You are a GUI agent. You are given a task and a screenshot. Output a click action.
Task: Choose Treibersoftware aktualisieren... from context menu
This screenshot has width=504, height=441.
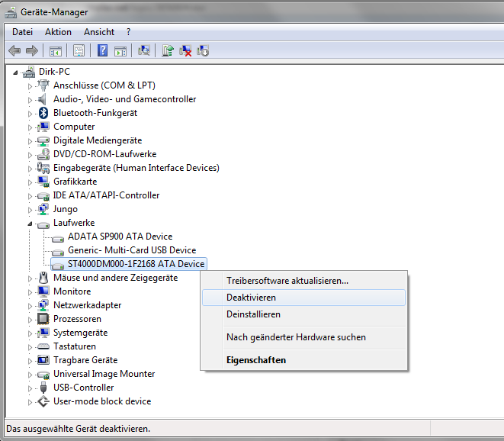coord(303,281)
